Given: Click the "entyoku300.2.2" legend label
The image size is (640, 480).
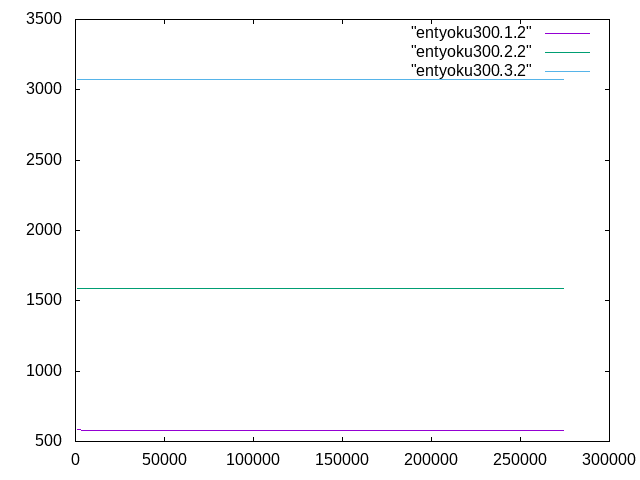Looking at the screenshot, I should coord(471,51).
